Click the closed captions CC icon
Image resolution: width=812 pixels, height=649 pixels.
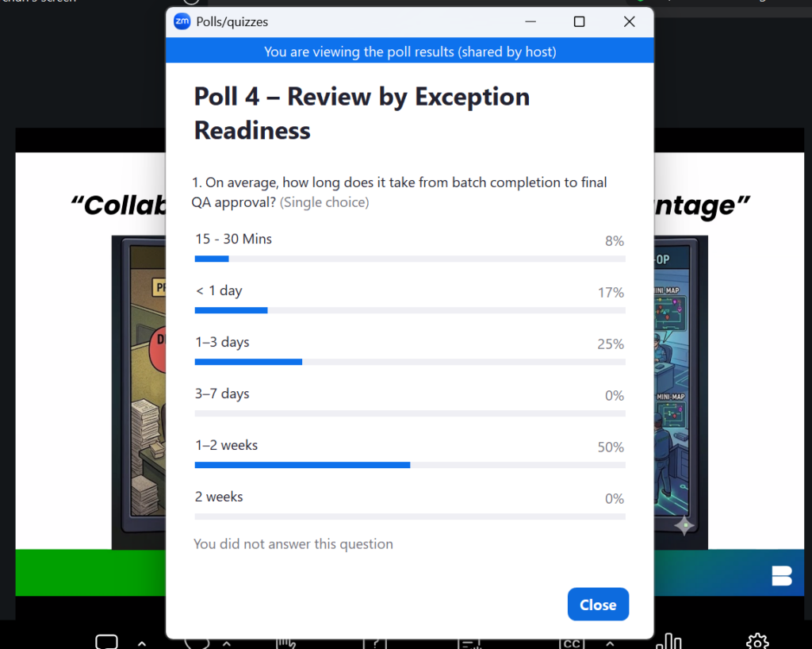[572, 643]
